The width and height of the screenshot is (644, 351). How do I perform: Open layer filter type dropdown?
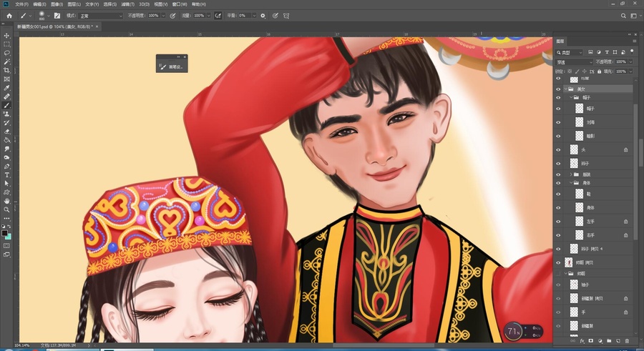pos(570,53)
